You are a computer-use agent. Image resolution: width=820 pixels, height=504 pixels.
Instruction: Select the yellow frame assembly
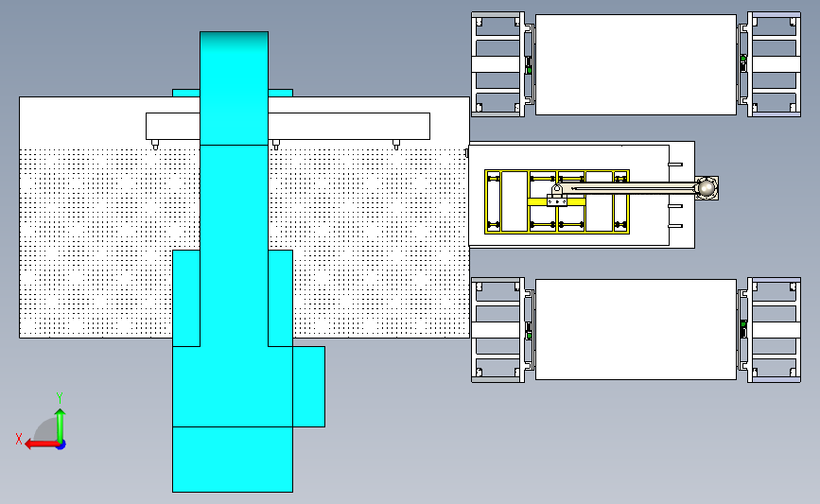[557, 201]
